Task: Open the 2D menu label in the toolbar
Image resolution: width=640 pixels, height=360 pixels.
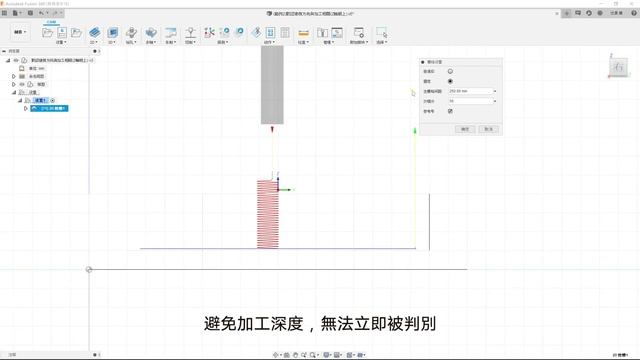Action: [94, 42]
